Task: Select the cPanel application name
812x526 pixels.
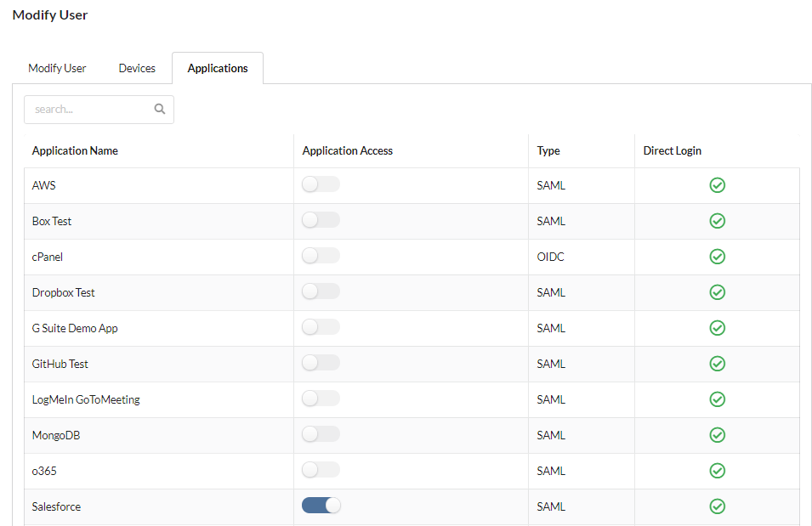Action: coord(47,257)
